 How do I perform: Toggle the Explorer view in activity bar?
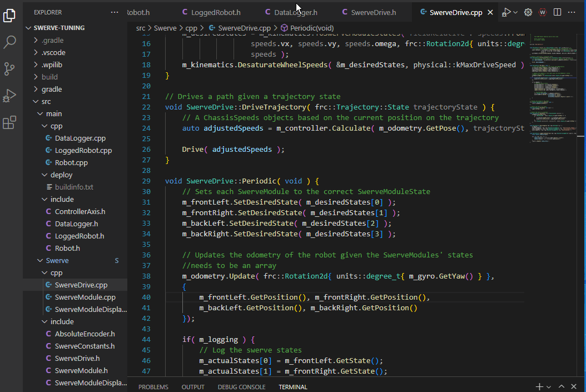[10, 16]
